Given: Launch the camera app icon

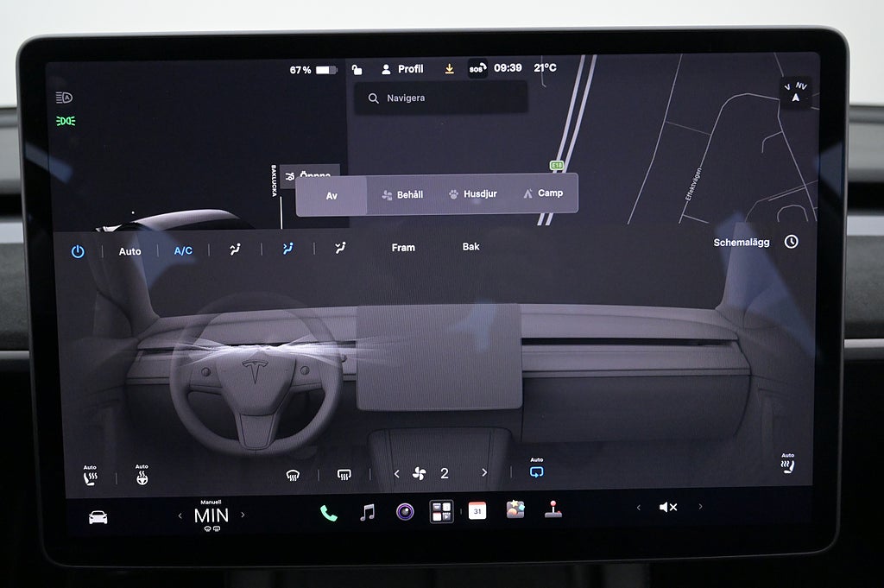Looking at the screenshot, I should click(x=405, y=512).
